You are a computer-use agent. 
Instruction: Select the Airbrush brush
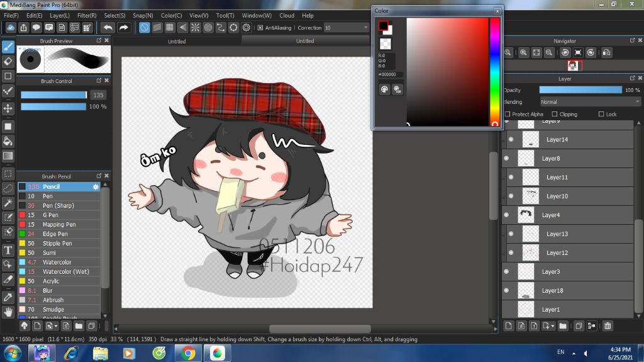point(59,300)
